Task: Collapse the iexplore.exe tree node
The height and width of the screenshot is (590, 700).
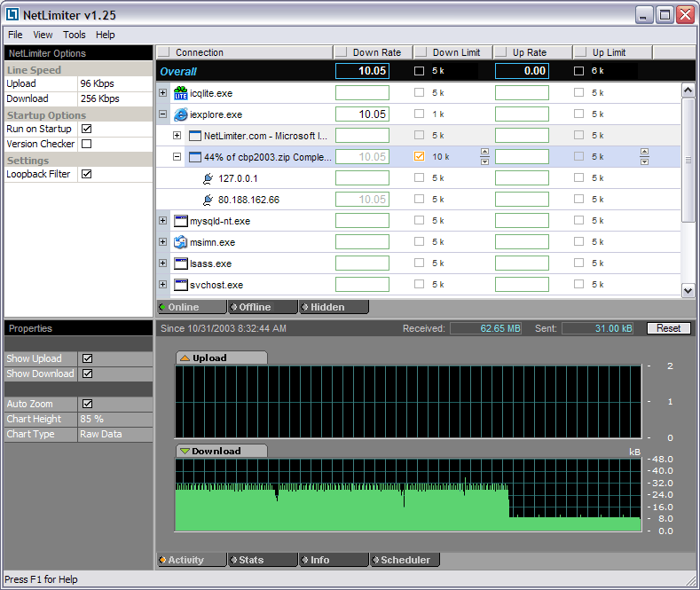Action: pyautogui.click(x=163, y=114)
